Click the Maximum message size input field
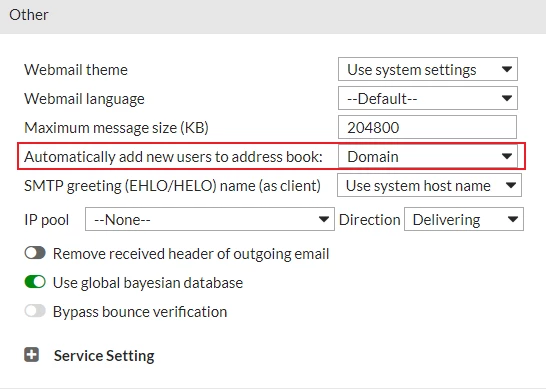This screenshot has height=392, width=546. [x=427, y=127]
